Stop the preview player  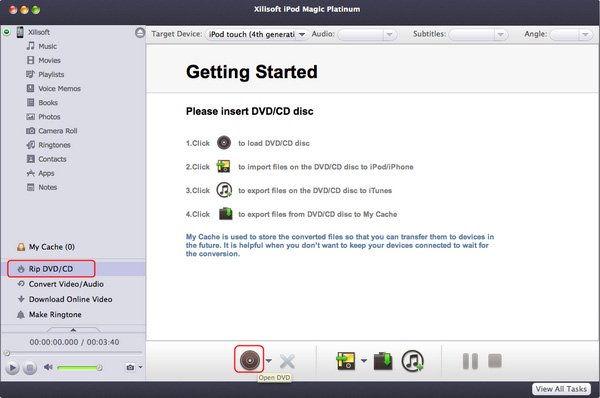pyautogui.click(x=30, y=368)
